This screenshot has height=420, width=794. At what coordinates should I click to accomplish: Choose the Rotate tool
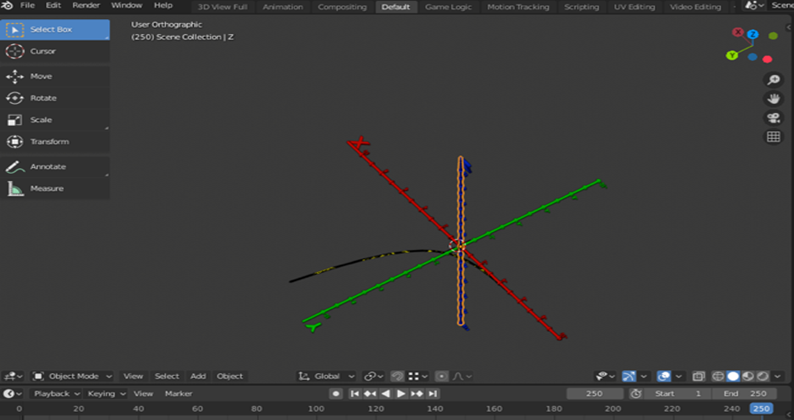tap(42, 98)
